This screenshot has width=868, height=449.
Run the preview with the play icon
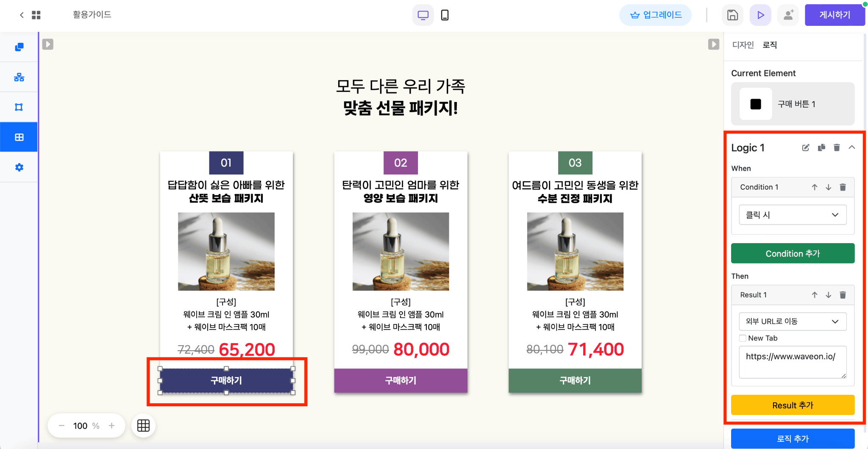pos(760,15)
